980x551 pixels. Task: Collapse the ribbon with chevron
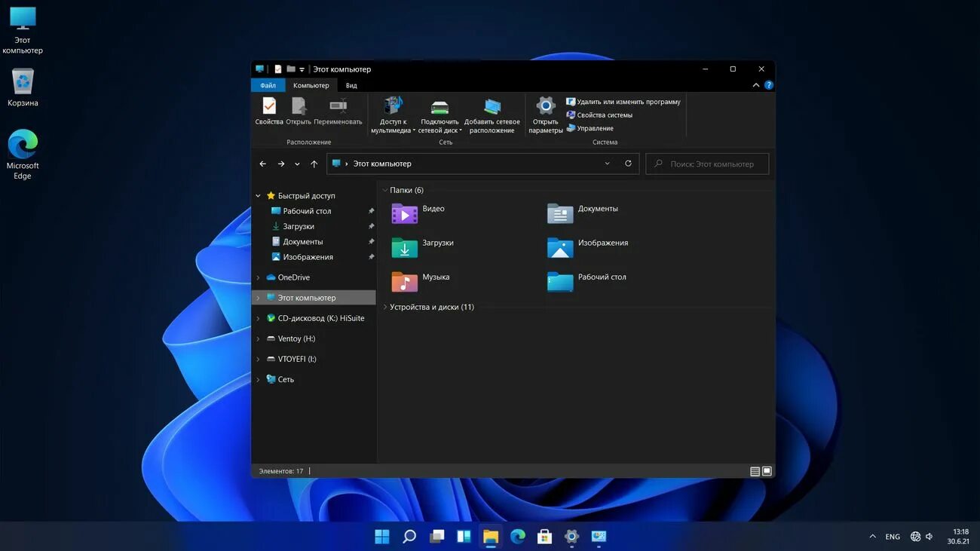click(756, 85)
